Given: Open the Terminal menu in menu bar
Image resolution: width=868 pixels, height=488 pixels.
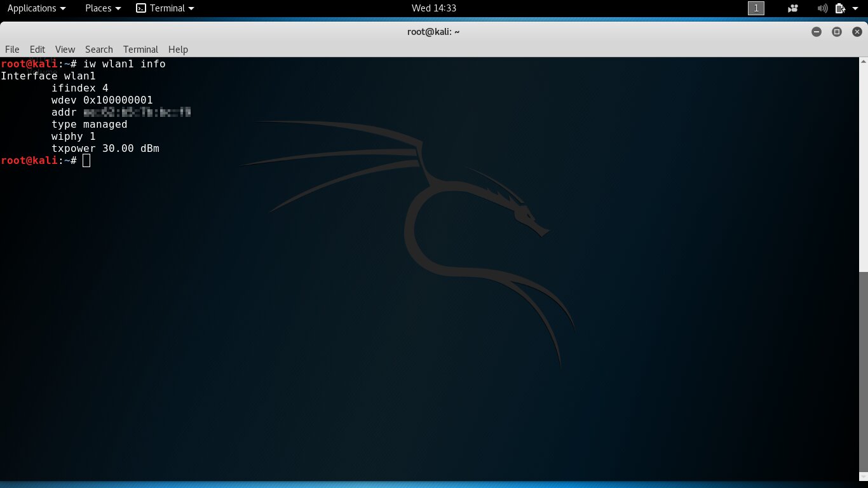Looking at the screenshot, I should (x=140, y=50).
